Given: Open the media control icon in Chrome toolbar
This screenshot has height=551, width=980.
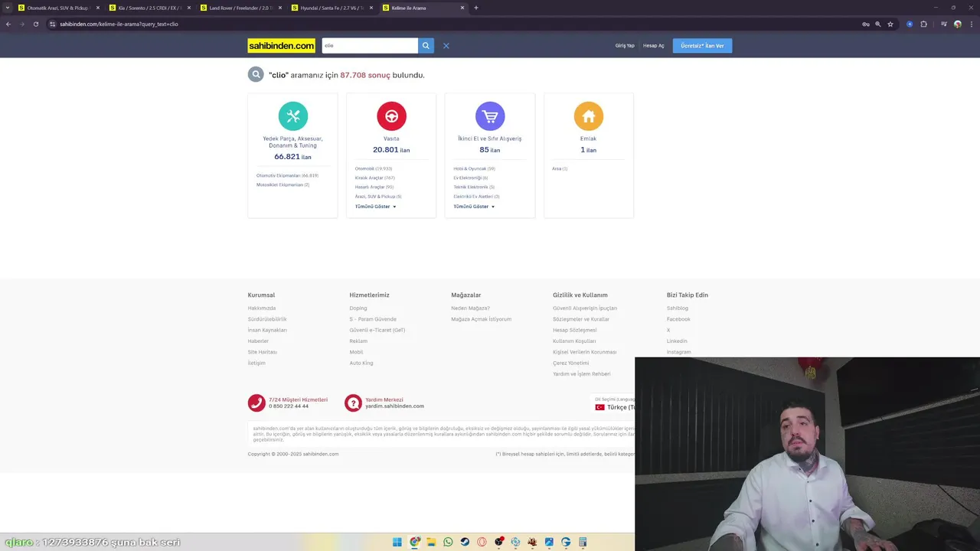Looking at the screenshot, I should click(x=944, y=24).
